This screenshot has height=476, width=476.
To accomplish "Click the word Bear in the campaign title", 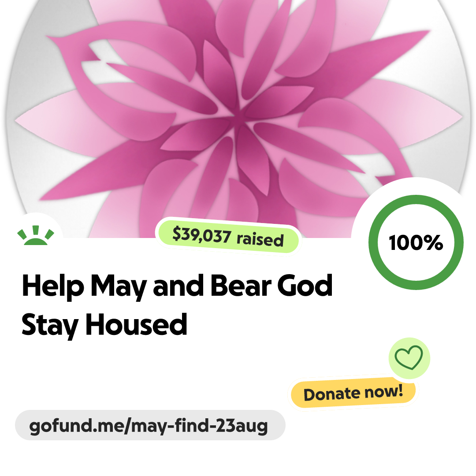I will (241, 286).
